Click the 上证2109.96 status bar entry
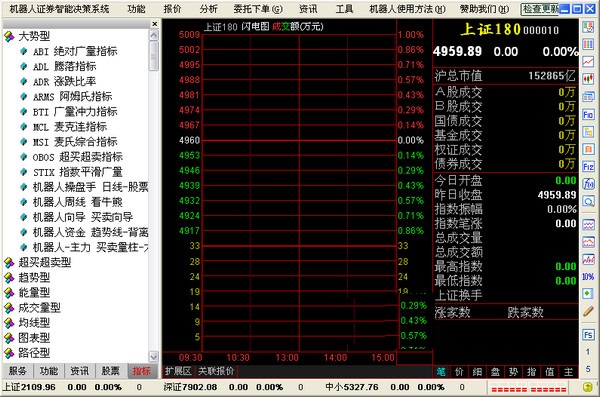Screen dimensions: 600x397 pyautogui.click(x=29, y=387)
